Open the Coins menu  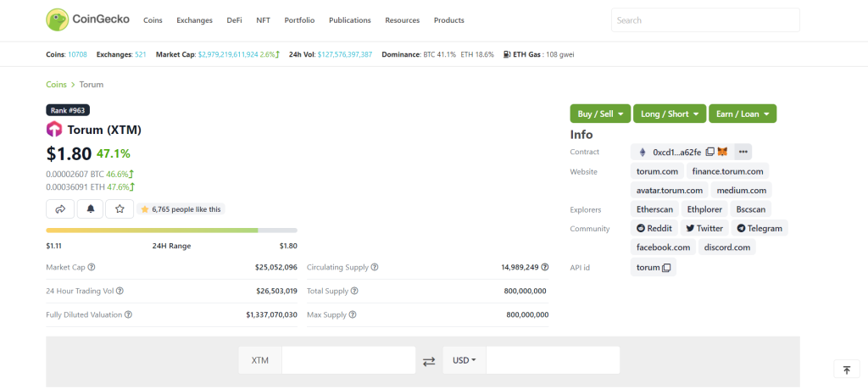point(153,20)
